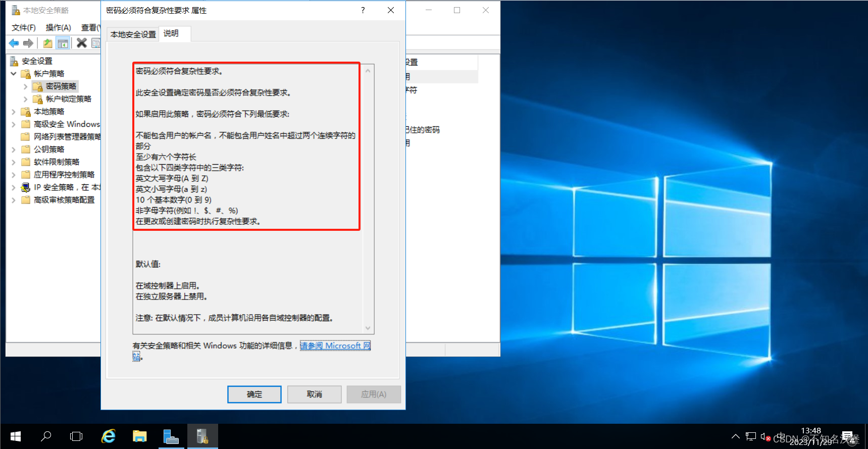The image size is (868, 449).
Task: Click the 密码策略 folder icon
Action: coord(37,86)
